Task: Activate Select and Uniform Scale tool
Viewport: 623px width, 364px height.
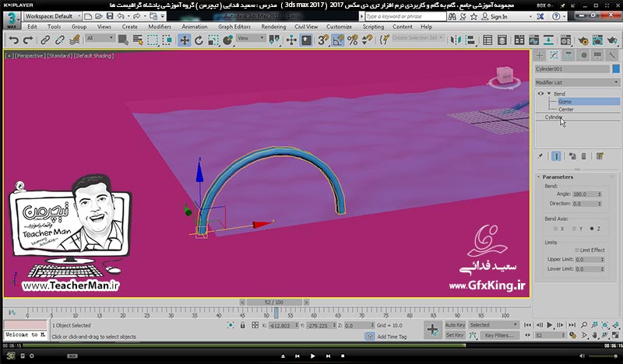Action: [x=213, y=40]
